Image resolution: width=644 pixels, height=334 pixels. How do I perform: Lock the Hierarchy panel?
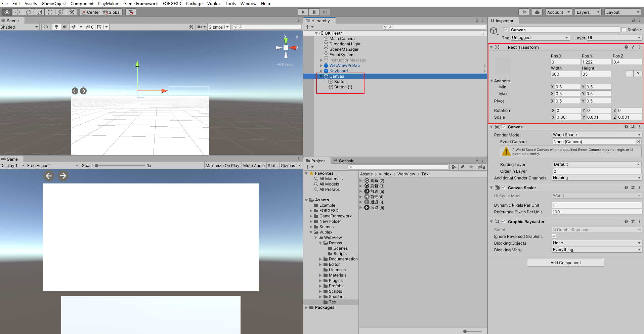pyautogui.click(x=477, y=20)
